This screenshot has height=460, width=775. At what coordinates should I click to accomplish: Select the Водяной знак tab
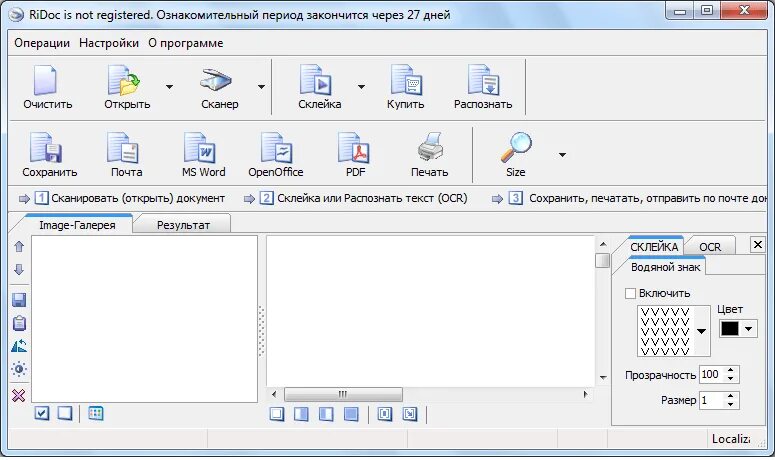point(665,267)
